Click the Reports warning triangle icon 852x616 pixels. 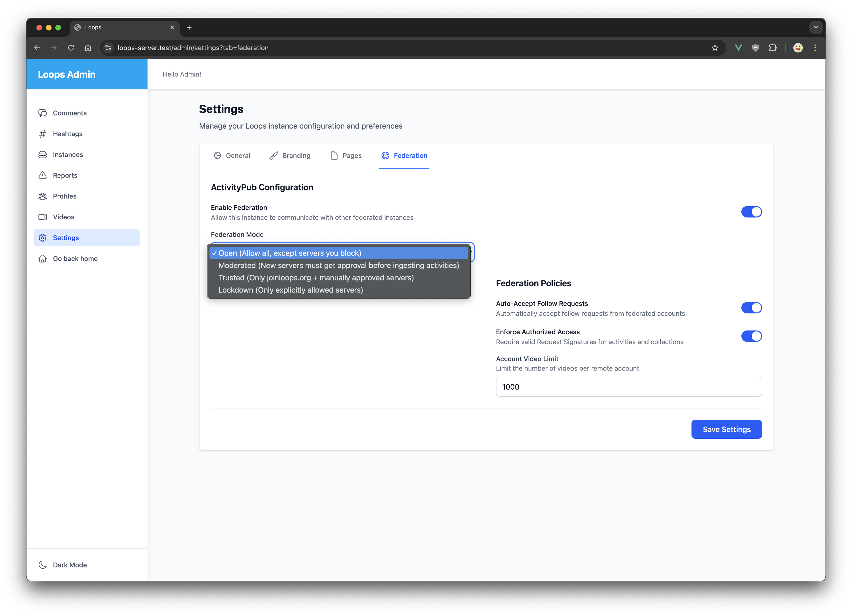pyautogui.click(x=43, y=175)
